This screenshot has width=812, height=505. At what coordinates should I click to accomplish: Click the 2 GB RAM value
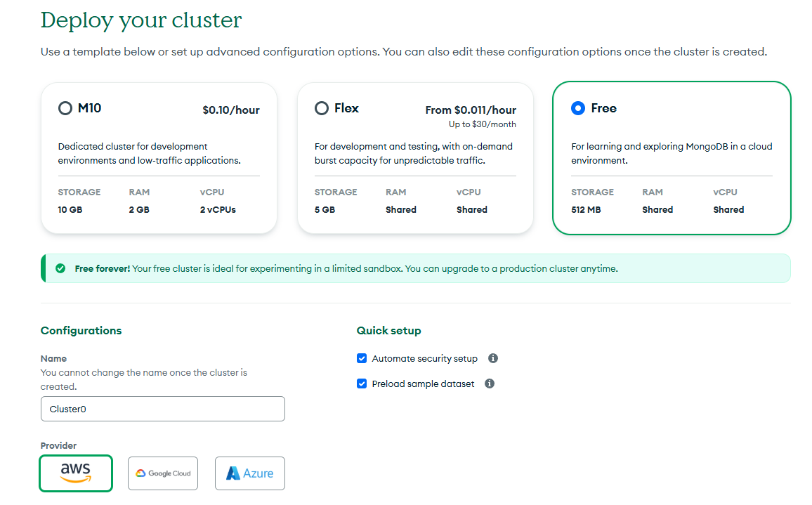[139, 210]
